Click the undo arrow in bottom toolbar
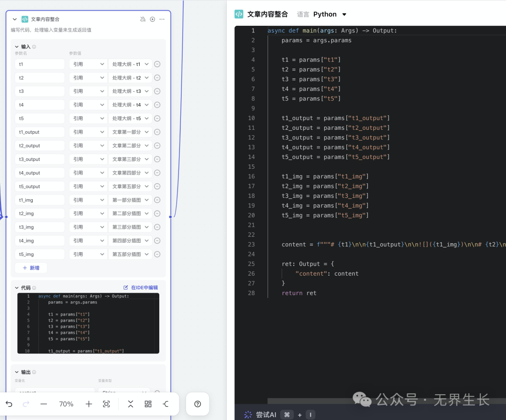Screen dimensions: 506x420 [9, 404]
